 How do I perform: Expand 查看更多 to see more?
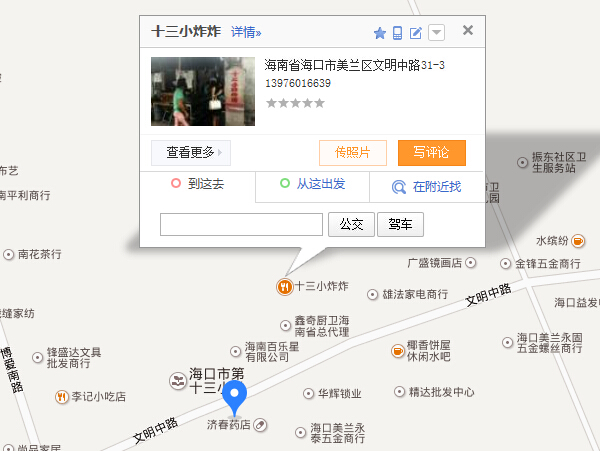(191, 153)
